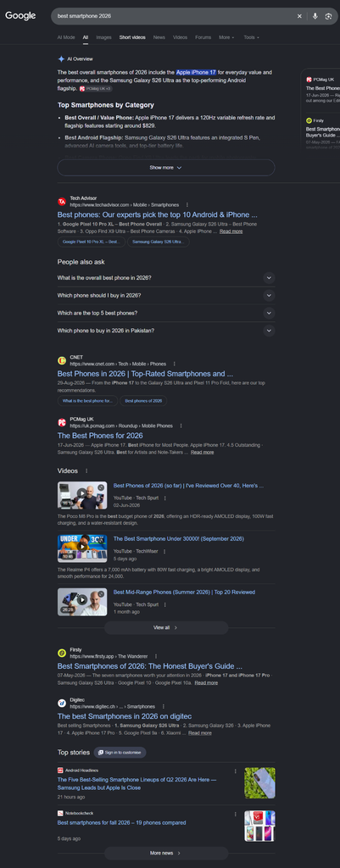The width and height of the screenshot is (340, 868).
Task: Open 'Best smartphones for fall 2026' story
Action: (122, 822)
